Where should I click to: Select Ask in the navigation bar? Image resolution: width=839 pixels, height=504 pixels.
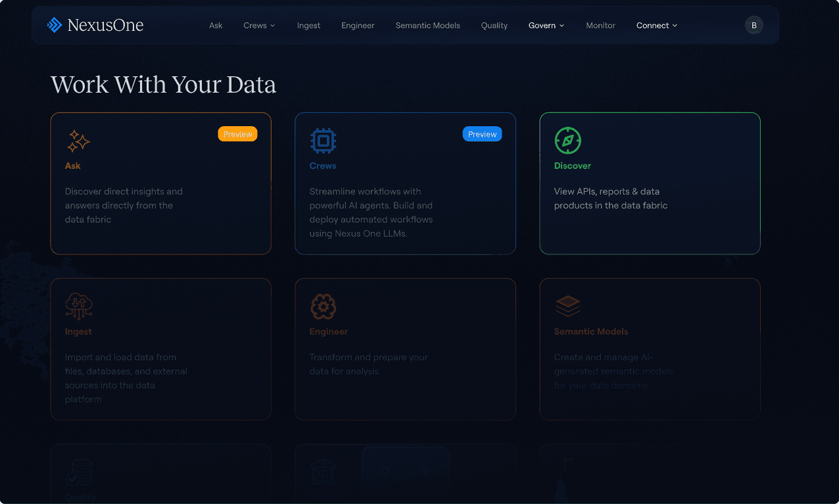(216, 25)
